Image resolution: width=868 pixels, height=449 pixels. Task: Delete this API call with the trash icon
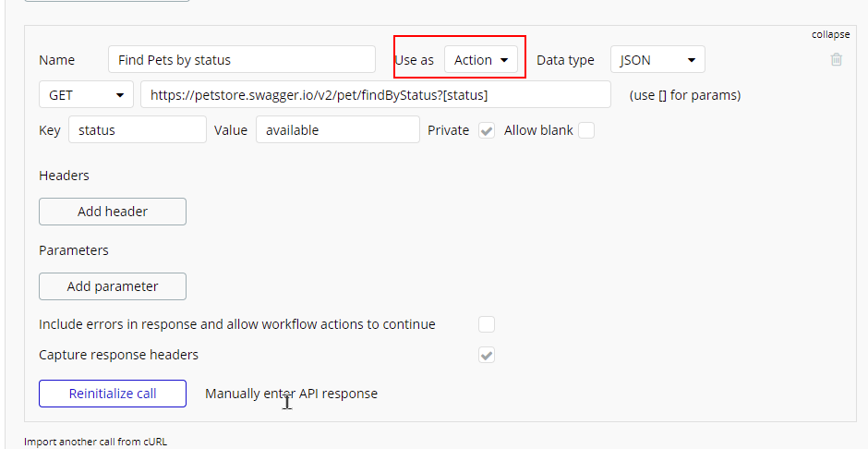[x=837, y=59]
